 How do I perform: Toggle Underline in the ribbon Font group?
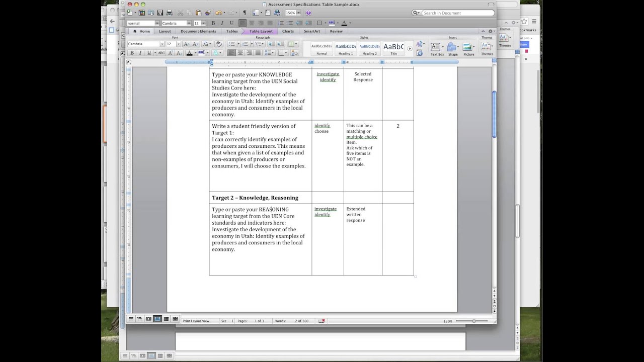tap(149, 53)
